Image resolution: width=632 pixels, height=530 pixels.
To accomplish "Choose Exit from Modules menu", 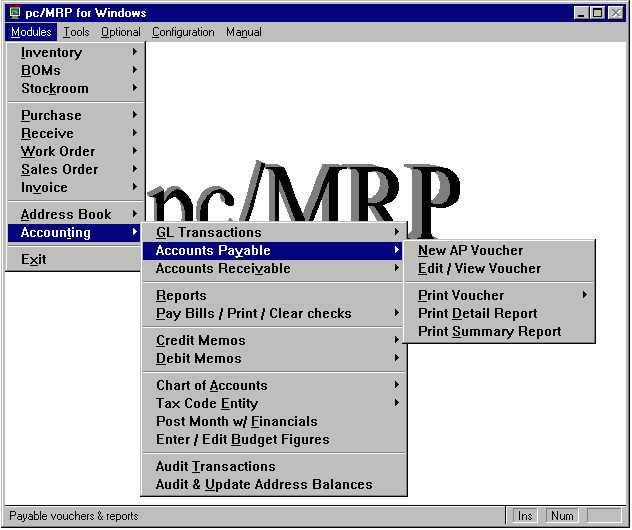I will click(x=75, y=259).
